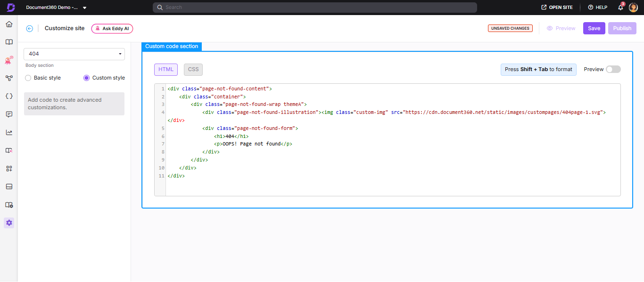Click the 'Customize site' heading
Screen dimensions: 644x282
pos(65,28)
